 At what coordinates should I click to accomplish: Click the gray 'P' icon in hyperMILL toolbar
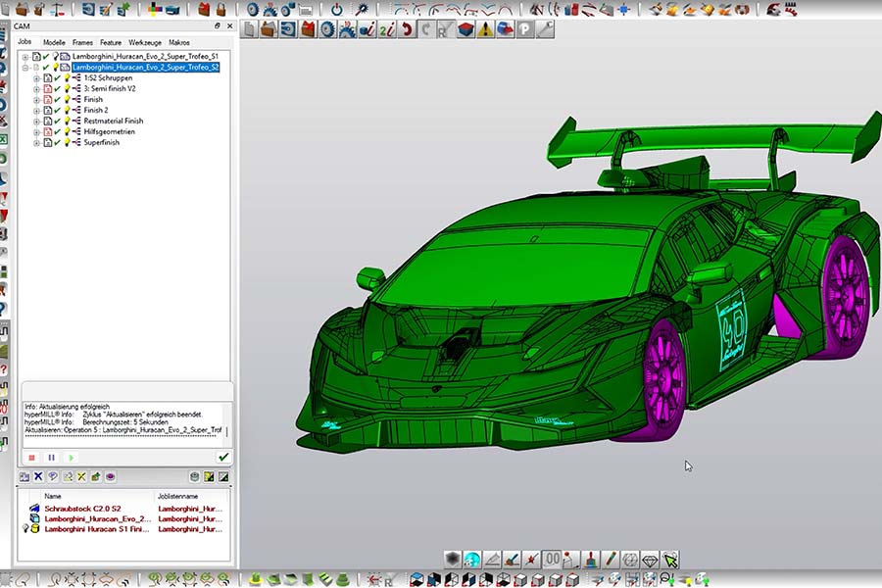524,29
